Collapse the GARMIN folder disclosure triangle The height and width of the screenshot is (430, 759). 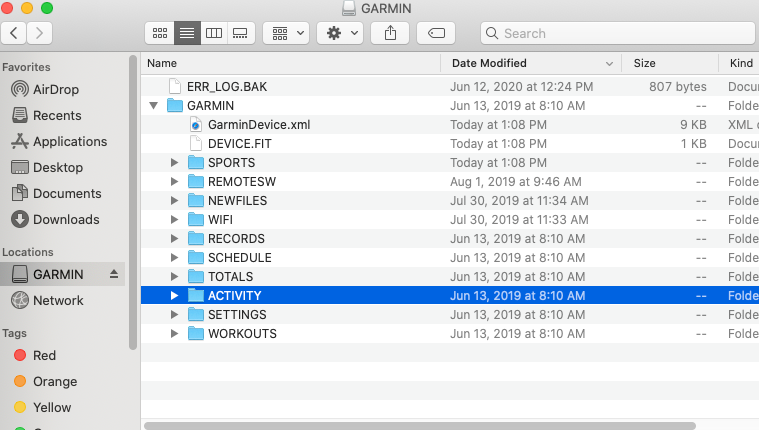pos(153,106)
